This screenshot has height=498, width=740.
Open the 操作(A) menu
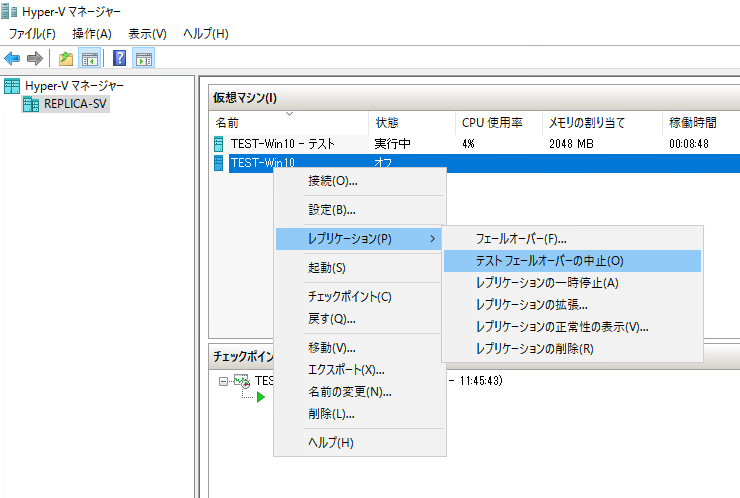92,34
